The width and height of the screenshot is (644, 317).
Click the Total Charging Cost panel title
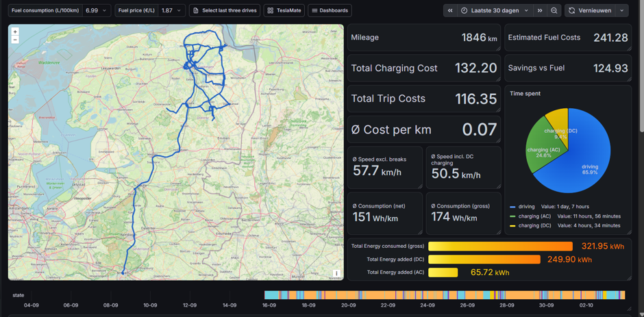394,68
